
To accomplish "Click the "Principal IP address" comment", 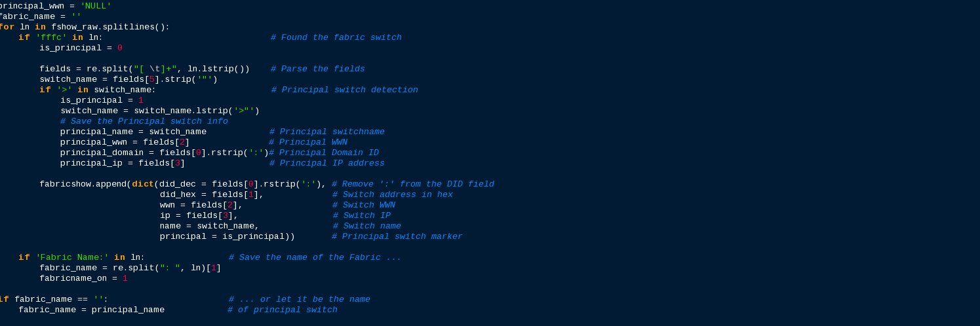I will coord(326,163).
